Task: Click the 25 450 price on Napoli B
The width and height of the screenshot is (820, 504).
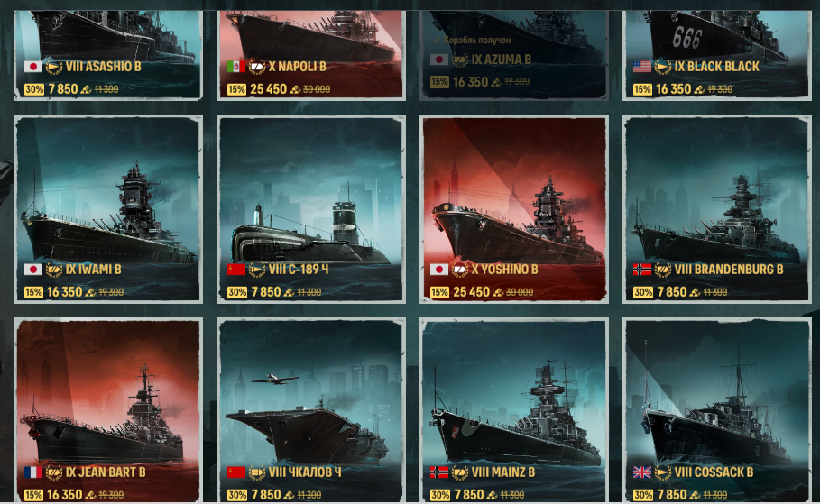Action: pos(268,89)
